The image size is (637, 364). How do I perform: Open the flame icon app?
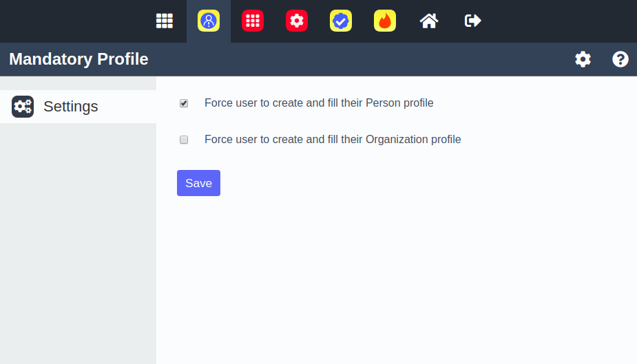tap(385, 21)
